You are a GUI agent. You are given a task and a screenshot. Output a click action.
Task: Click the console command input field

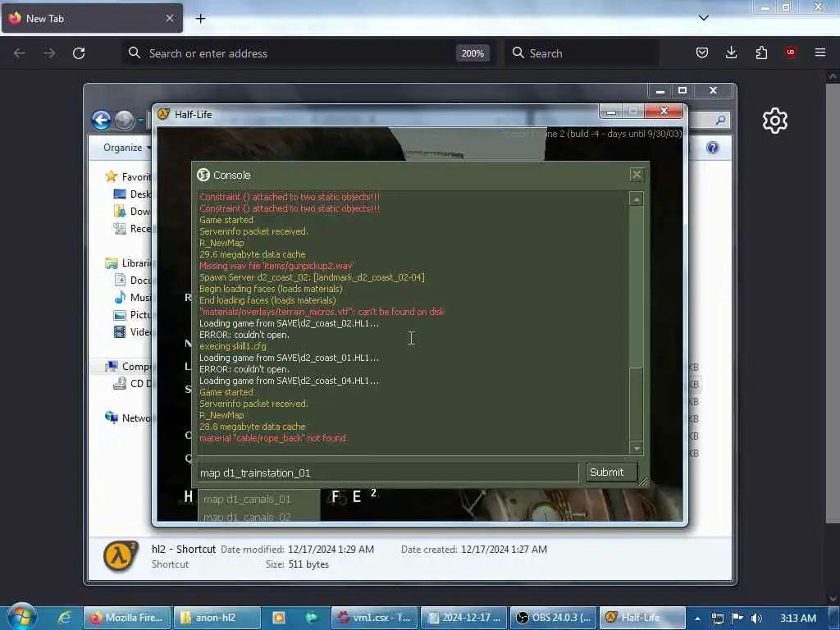coord(388,472)
